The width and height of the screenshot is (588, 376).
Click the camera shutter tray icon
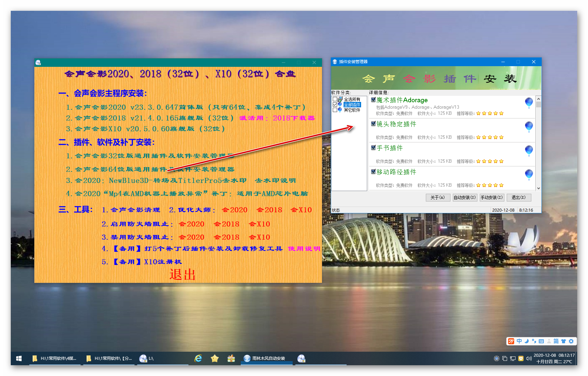click(496, 358)
